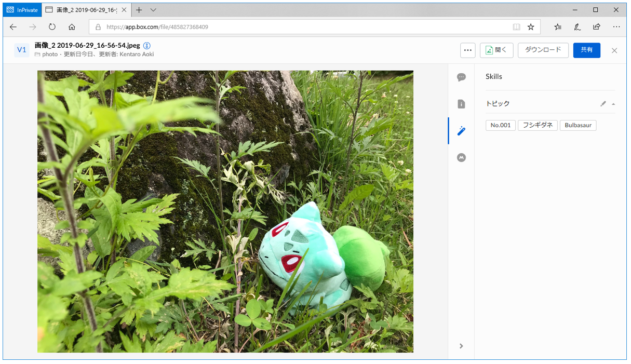Collapse the トピック section arrow
Image resolution: width=631 pixels, height=364 pixels.
(x=613, y=104)
